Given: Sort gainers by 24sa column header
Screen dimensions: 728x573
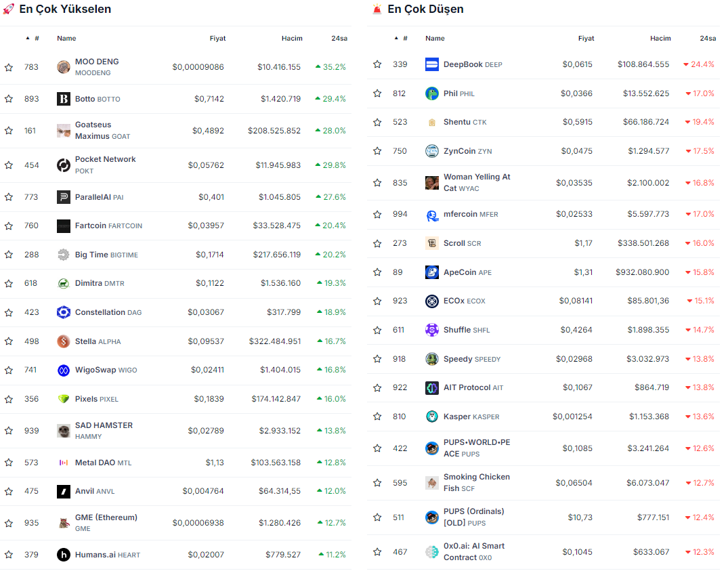Looking at the screenshot, I should (x=339, y=39).
